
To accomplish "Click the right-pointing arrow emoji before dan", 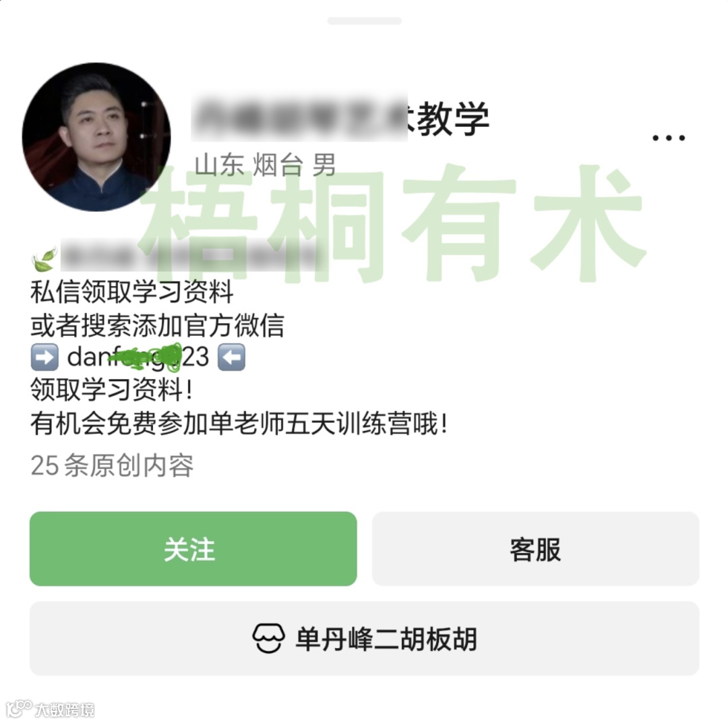I will pos(44,357).
